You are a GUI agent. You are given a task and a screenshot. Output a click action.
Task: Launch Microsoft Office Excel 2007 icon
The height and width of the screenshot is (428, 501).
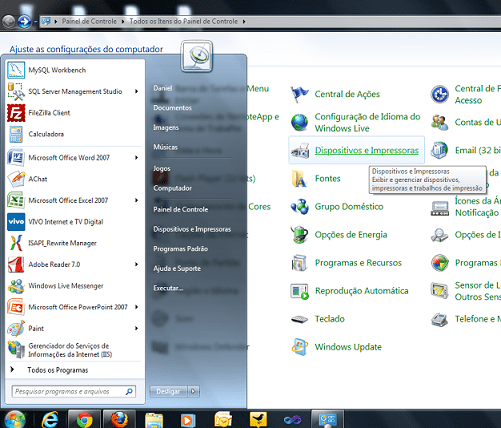[16, 200]
